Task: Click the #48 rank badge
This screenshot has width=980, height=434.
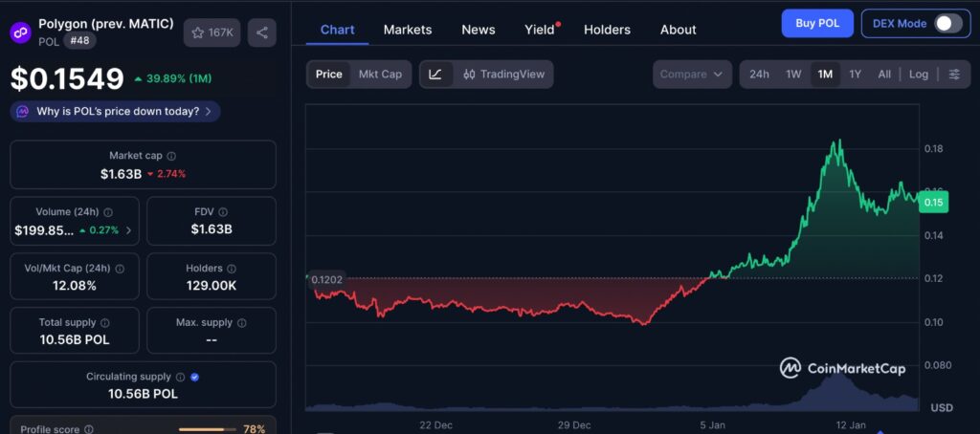Action: coord(79,40)
